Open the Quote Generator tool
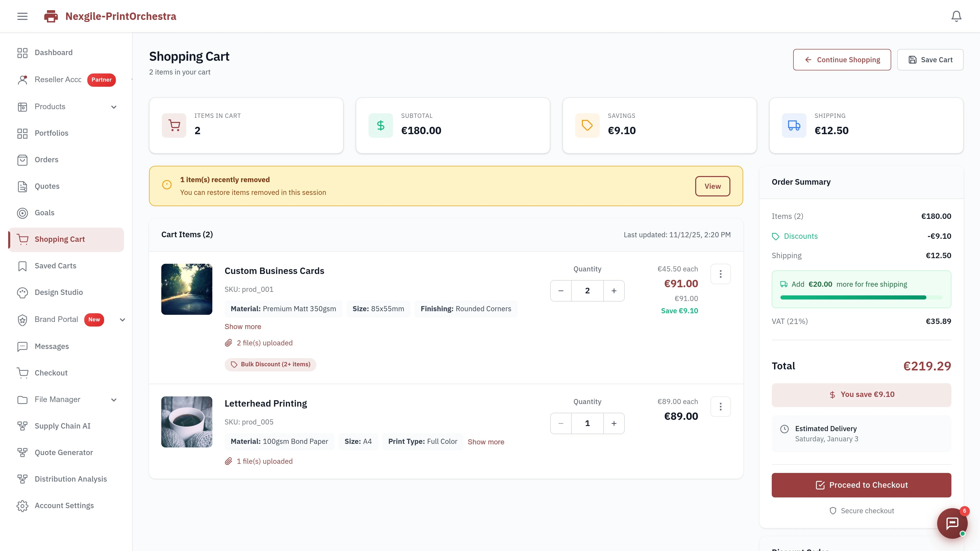The image size is (980, 551). click(x=64, y=453)
